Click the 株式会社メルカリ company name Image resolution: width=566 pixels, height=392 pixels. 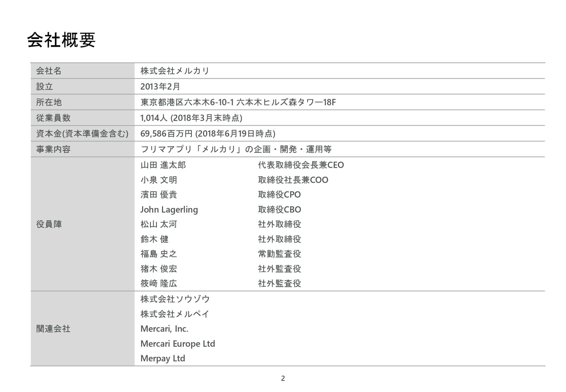(175, 71)
